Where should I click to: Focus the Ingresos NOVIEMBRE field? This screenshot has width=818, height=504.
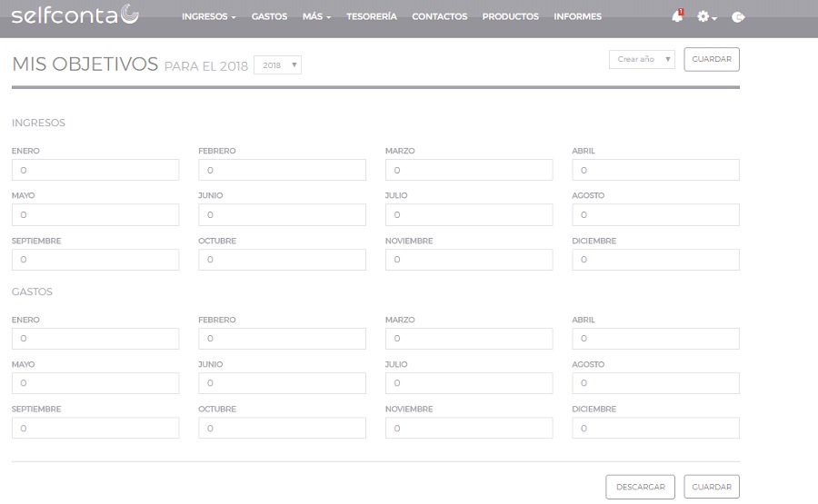coord(469,260)
